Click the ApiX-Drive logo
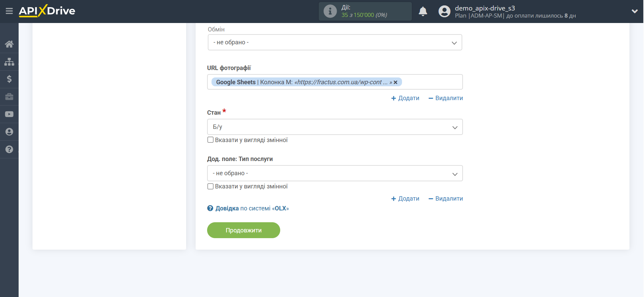644x297 pixels. 47,11
